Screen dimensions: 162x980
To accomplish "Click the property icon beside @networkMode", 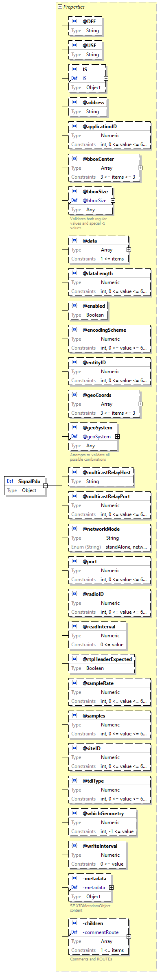I will click(x=74, y=529).
